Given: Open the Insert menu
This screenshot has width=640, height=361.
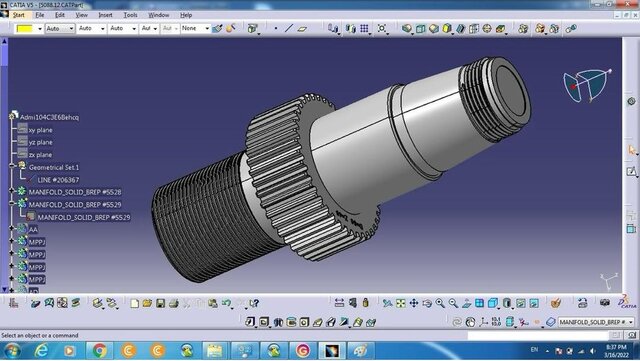Looking at the screenshot, I should tap(105, 15).
